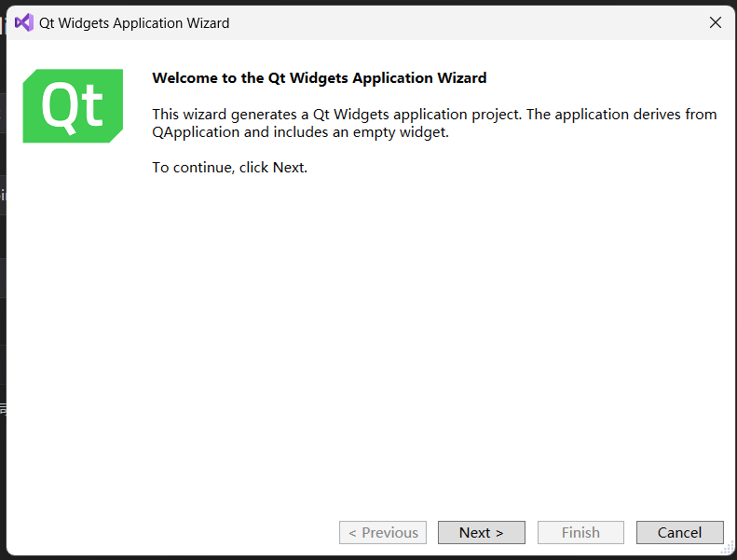The width and height of the screenshot is (737, 560).
Task: Click the greyed-out Finish button
Action: pos(580,532)
